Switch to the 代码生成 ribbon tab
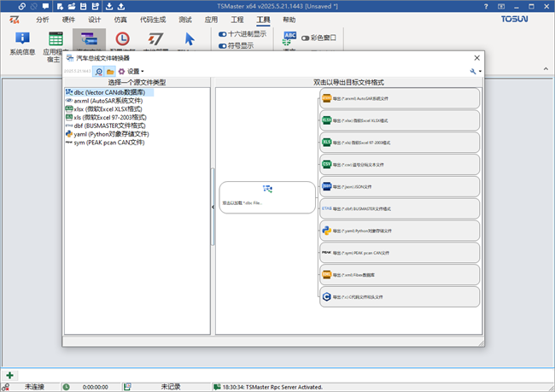Image resolution: width=555 pixels, height=392 pixels. (x=151, y=18)
